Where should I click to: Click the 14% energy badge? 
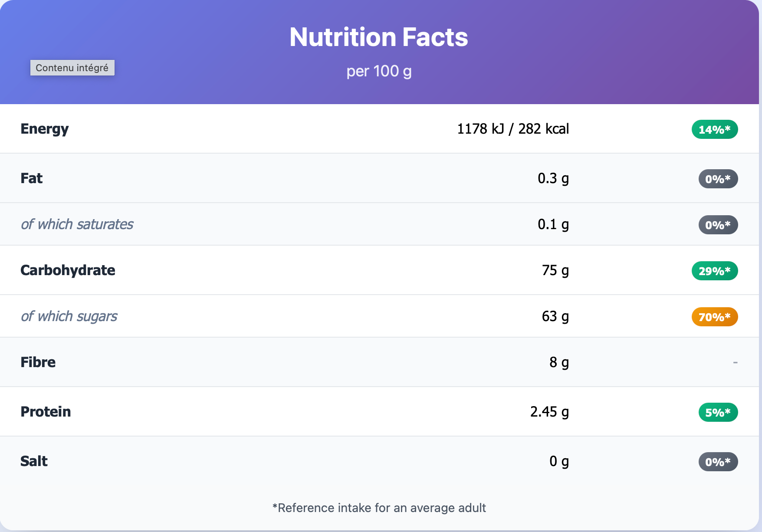coord(714,129)
